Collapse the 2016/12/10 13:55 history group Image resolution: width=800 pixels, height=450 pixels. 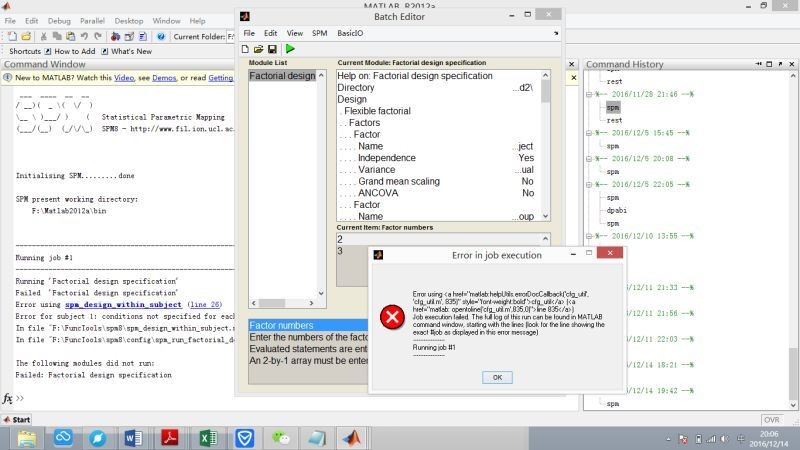coord(589,236)
